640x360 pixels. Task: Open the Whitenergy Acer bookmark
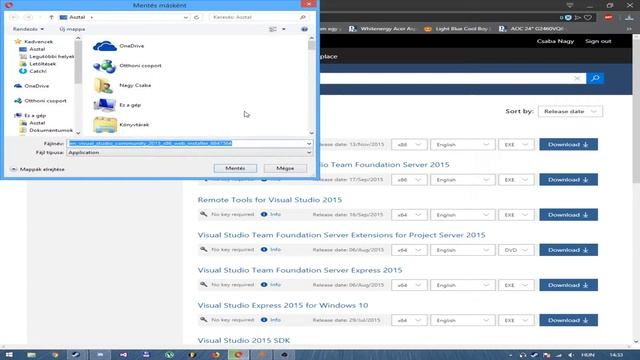coord(382,29)
